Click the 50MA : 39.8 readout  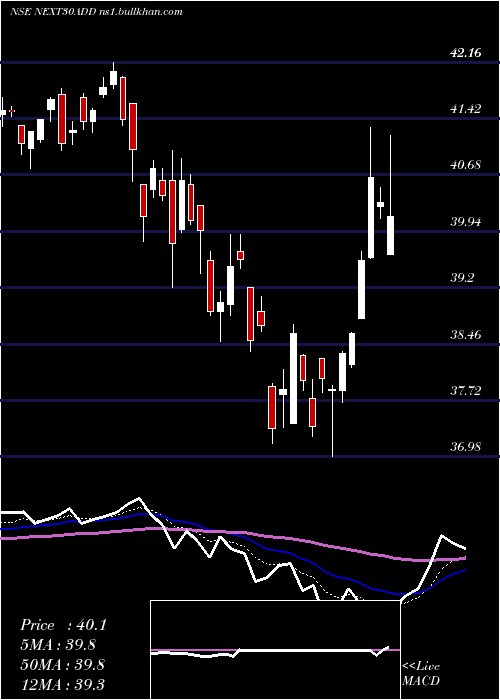click(x=62, y=664)
